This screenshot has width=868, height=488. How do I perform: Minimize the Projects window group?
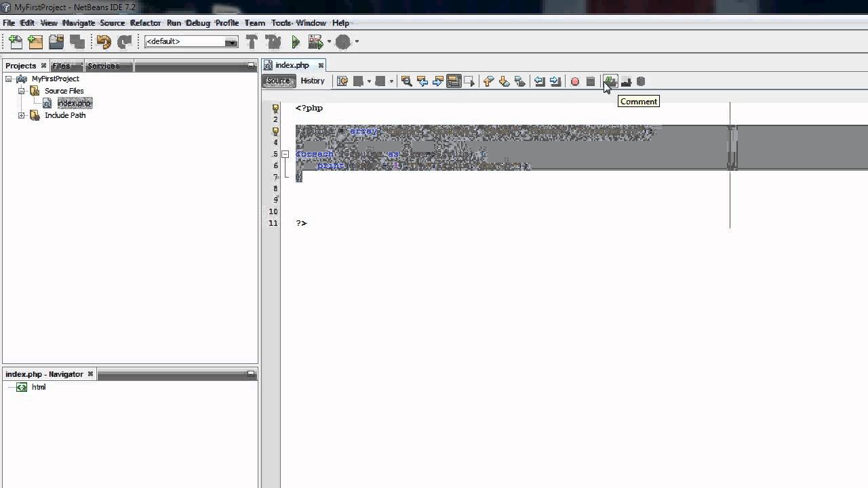[250, 66]
